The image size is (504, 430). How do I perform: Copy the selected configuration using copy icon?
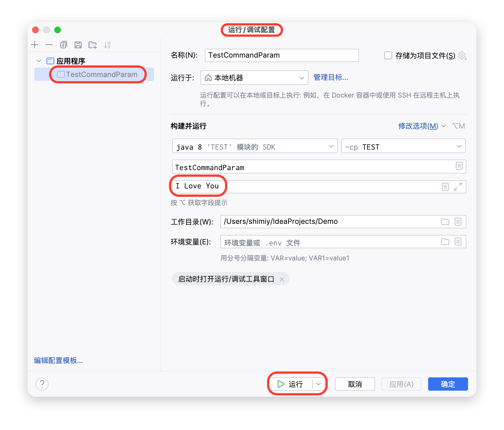point(63,45)
